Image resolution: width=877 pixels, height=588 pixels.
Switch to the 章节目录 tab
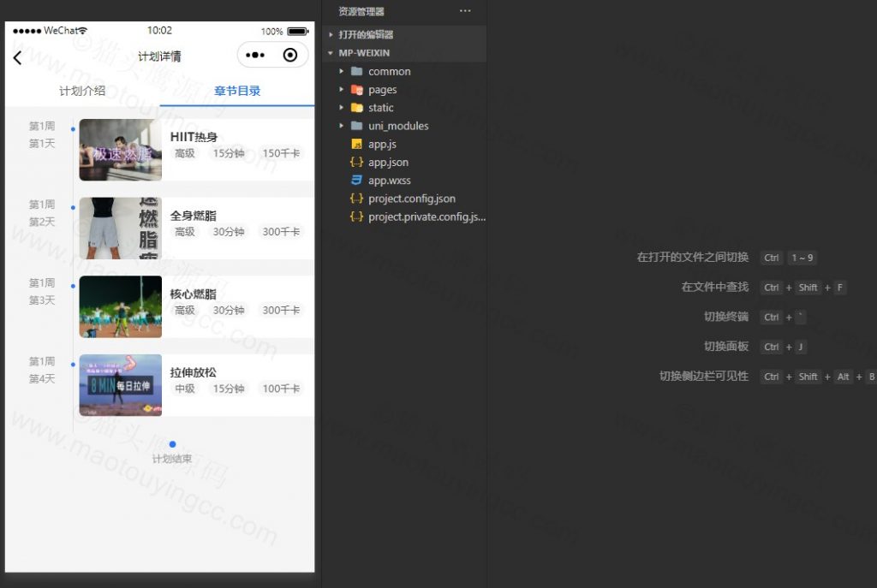pyautogui.click(x=237, y=91)
